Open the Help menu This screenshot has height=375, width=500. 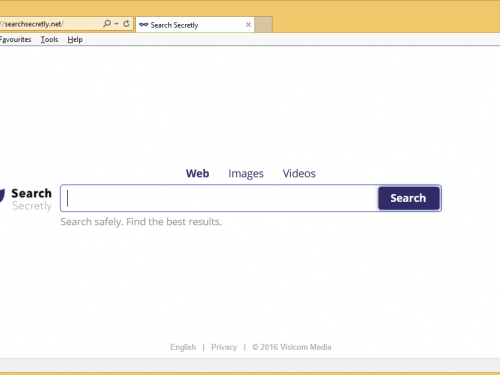point(75,40)
